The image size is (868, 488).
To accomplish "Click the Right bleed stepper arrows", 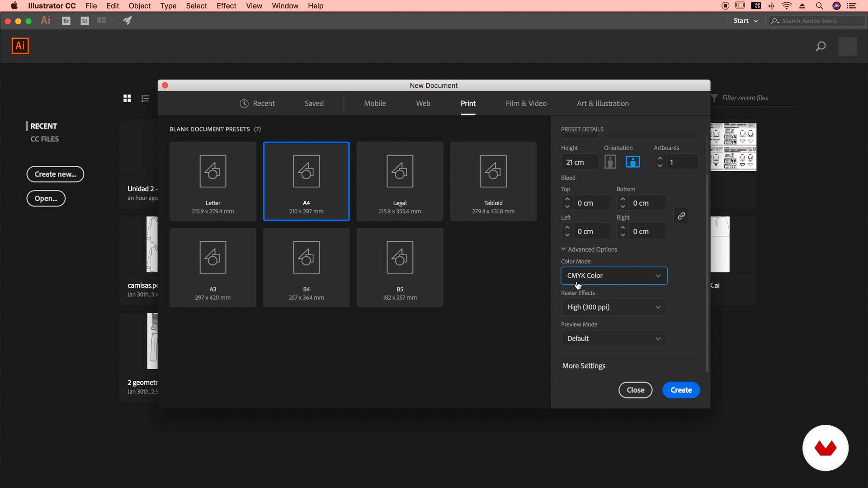I will [x=623, y=231].
